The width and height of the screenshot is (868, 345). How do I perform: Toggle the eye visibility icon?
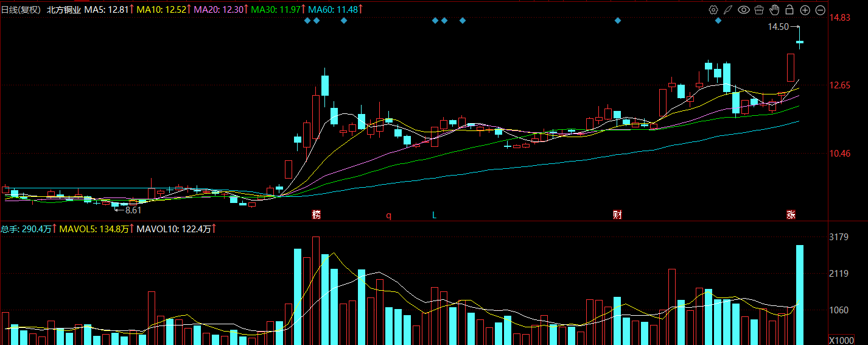point(743,10)
